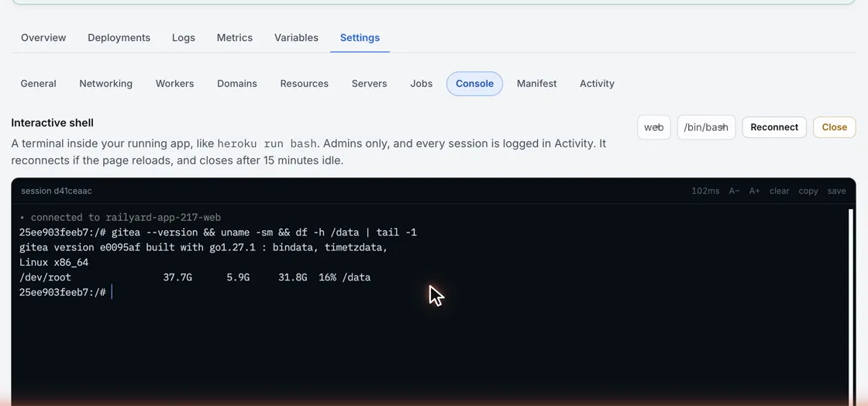
Task: View the Activity section
Action: [597, 84]
